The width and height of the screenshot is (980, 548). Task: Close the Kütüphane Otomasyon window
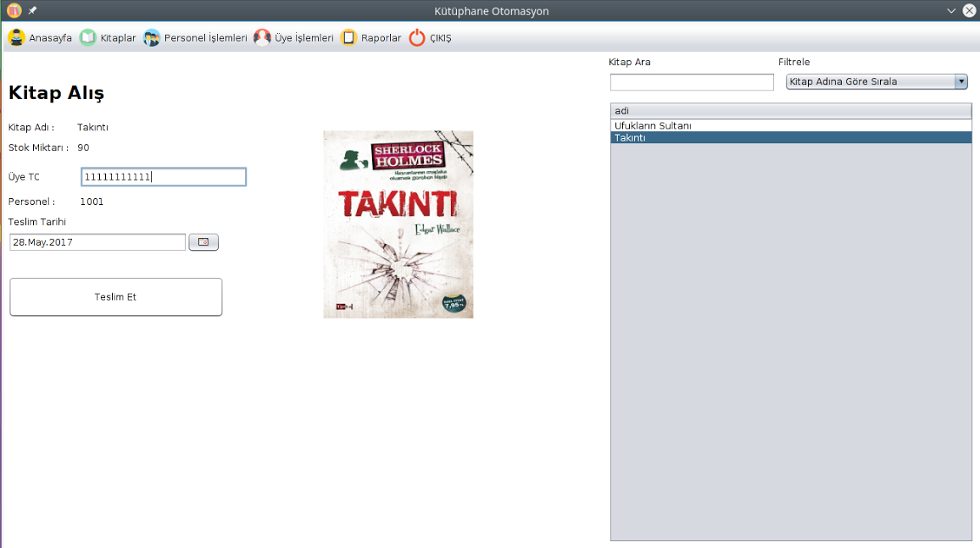click(969, 11)
